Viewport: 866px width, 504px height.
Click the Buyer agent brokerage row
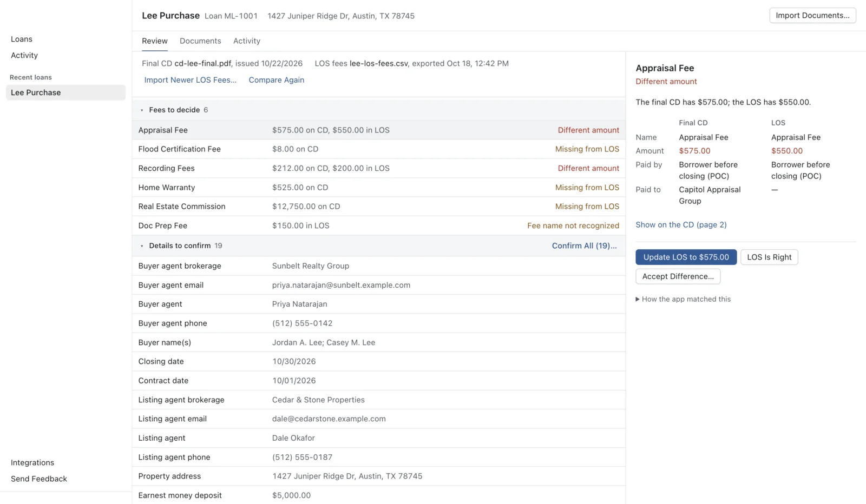point(379,266)
